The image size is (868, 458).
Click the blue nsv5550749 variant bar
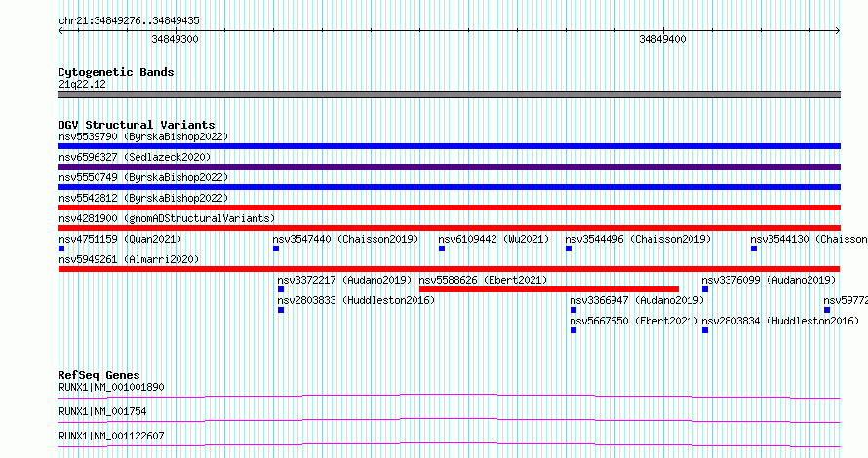pos(449,187)
